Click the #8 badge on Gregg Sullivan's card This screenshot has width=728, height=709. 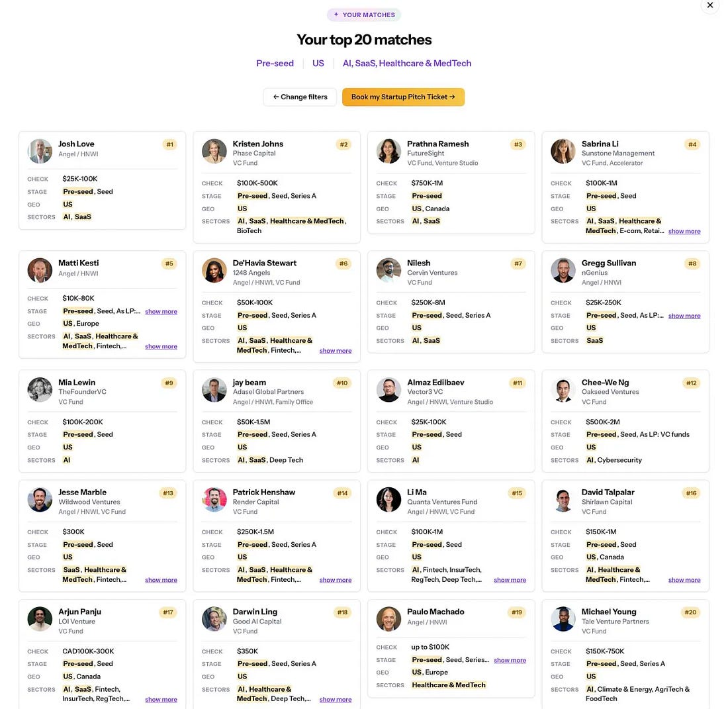[x=692, y=263]
